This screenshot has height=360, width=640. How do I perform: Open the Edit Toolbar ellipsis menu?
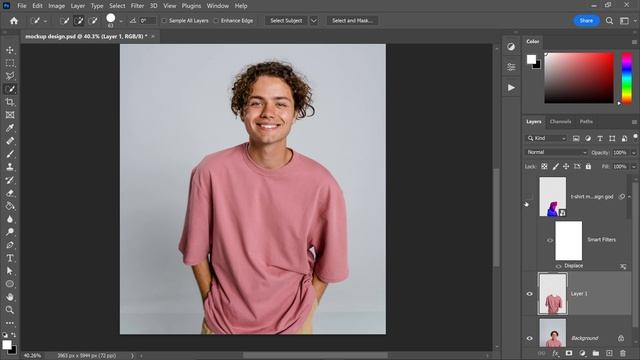pos(10,323)
